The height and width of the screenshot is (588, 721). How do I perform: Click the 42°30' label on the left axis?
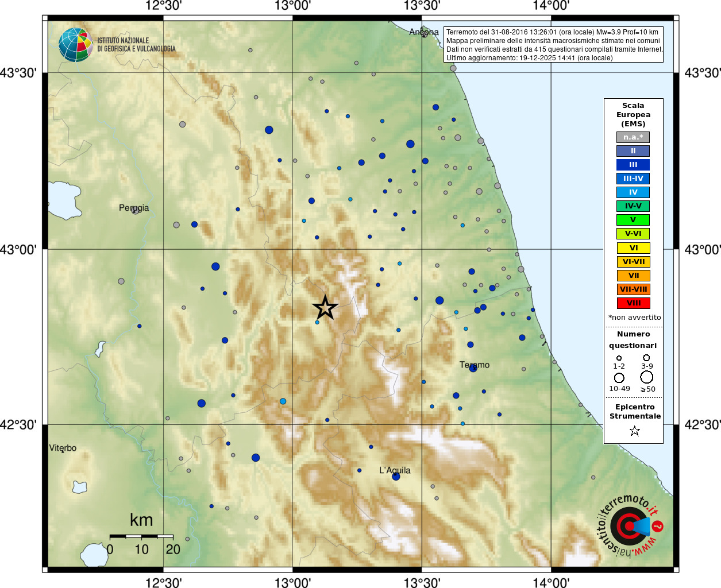tap(18, 425)
